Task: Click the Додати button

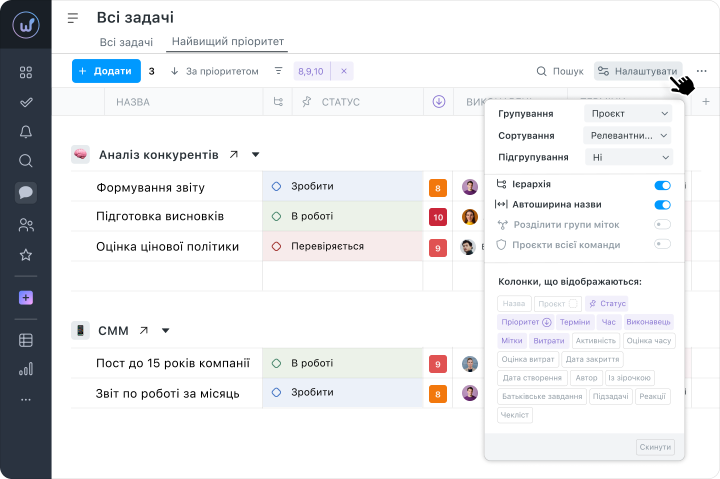Action: 104,71
